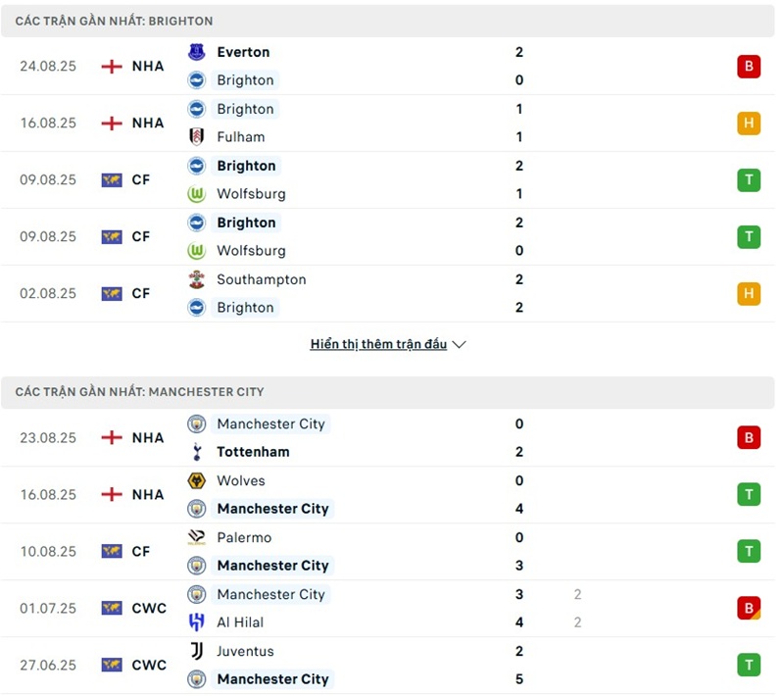Click the Brighton recent matches header

pos(114,21)
